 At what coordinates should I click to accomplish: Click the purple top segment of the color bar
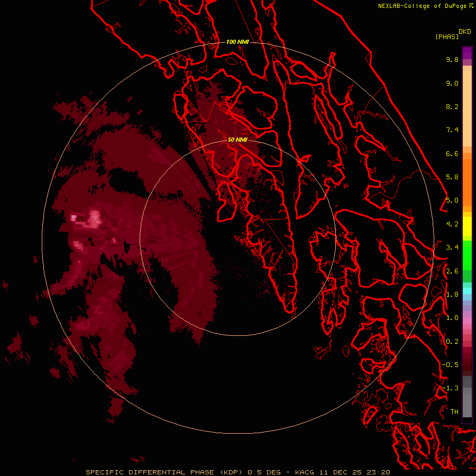467,53
